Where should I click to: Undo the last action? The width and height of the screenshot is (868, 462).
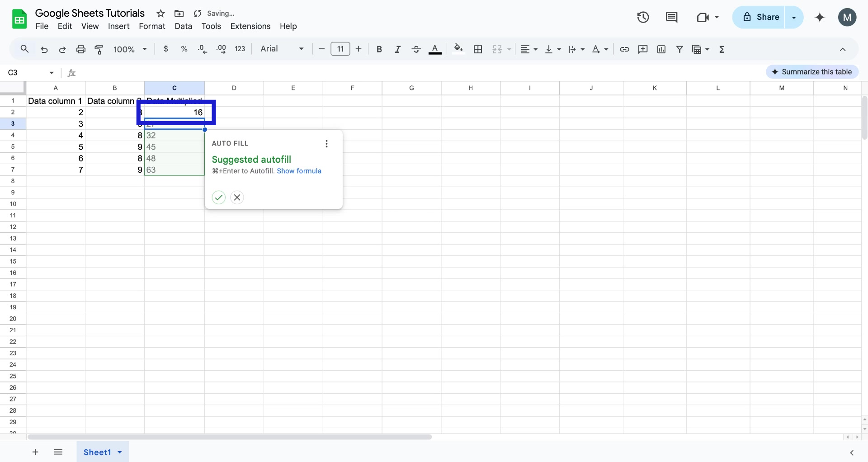[44, 49]
